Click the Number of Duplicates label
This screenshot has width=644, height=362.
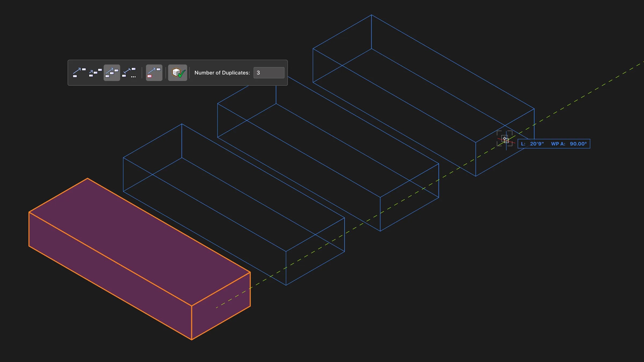click(222, 73)
